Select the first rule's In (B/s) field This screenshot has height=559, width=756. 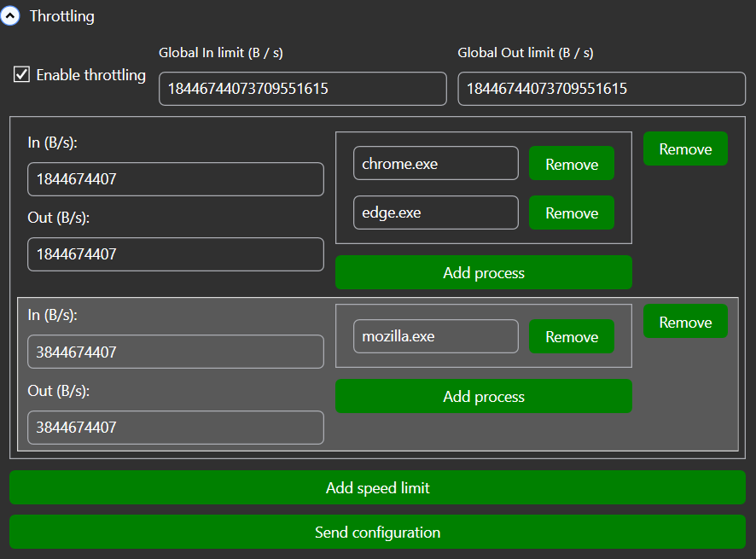[175, 180]
